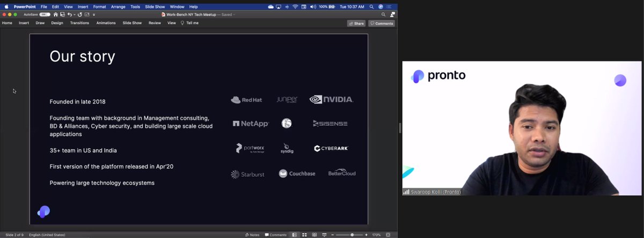Click the English (United States) language indicator
The width and height of the screenshot is (644, 238).
[x=47, y=235]
